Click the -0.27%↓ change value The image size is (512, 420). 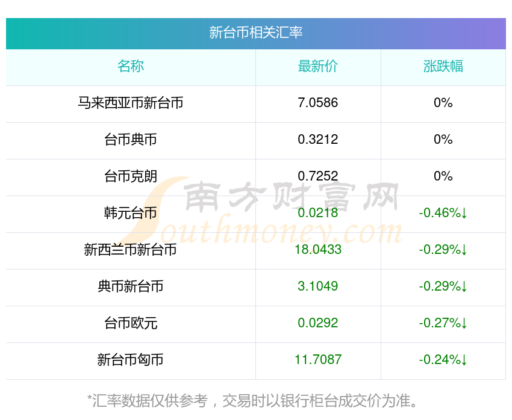443,323
